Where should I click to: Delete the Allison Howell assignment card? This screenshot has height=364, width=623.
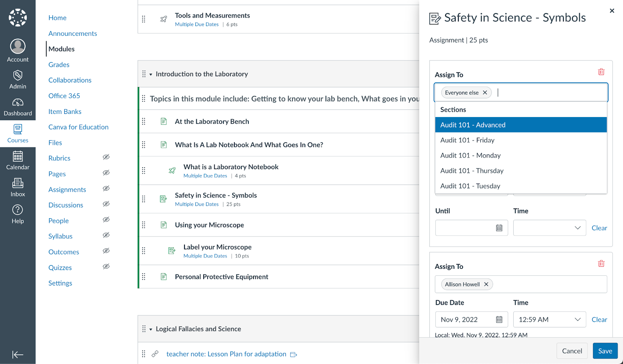coord(601,264)
